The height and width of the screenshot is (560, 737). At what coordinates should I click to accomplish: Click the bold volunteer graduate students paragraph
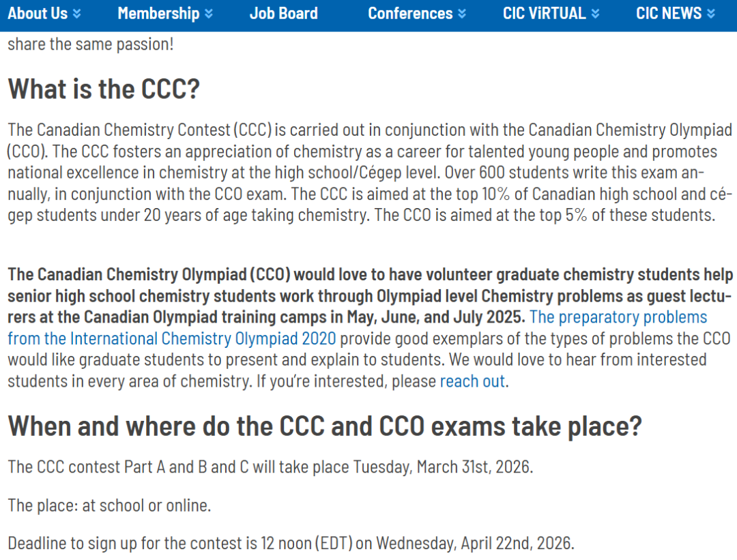tap(273, 296)
